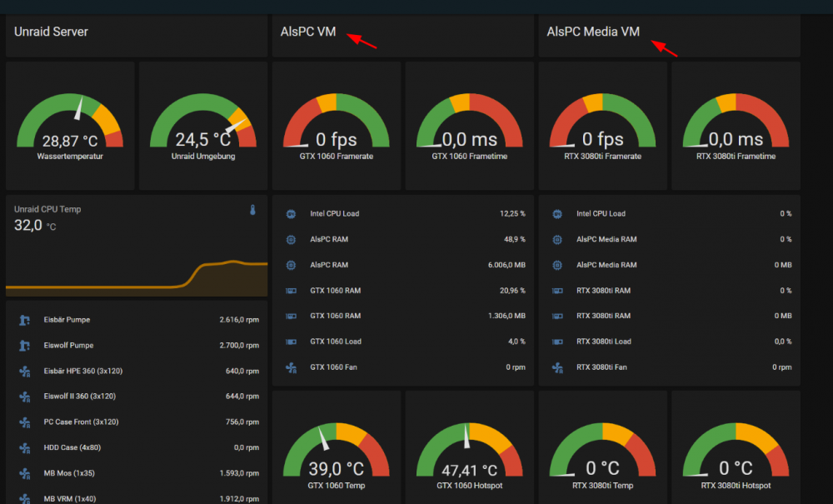The height and width of the screenshot is (504, 833).
Task: Click the GPU icon beside RTX 3080ti RAM 0 %
Action: point(557,291)
